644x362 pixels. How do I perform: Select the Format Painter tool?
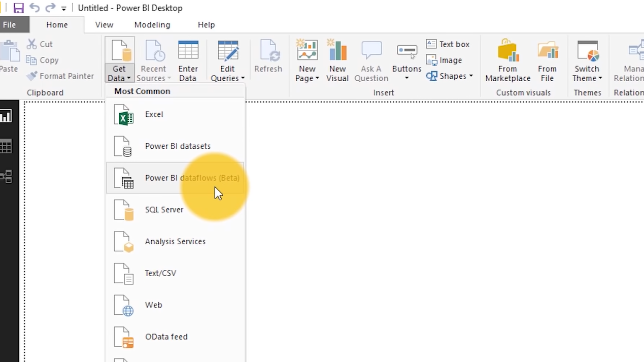pyautogui.click(x=60, y=76)
